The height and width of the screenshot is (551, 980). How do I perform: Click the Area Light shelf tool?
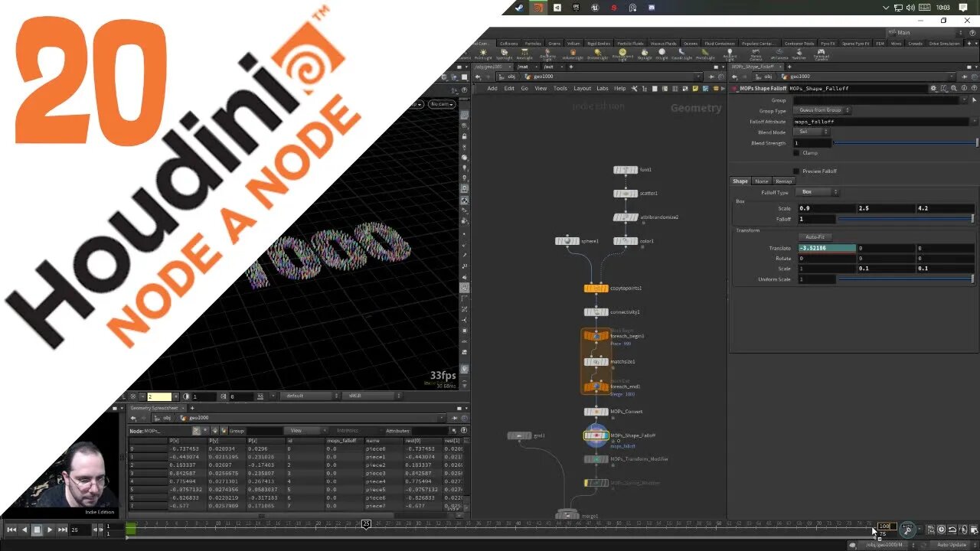[524, 55]
